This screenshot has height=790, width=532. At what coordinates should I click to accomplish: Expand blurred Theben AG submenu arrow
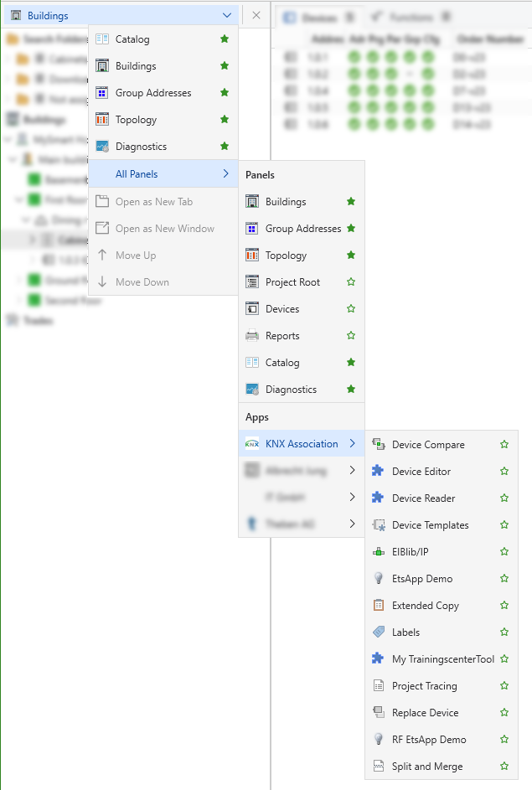click(x=352, y=524)
